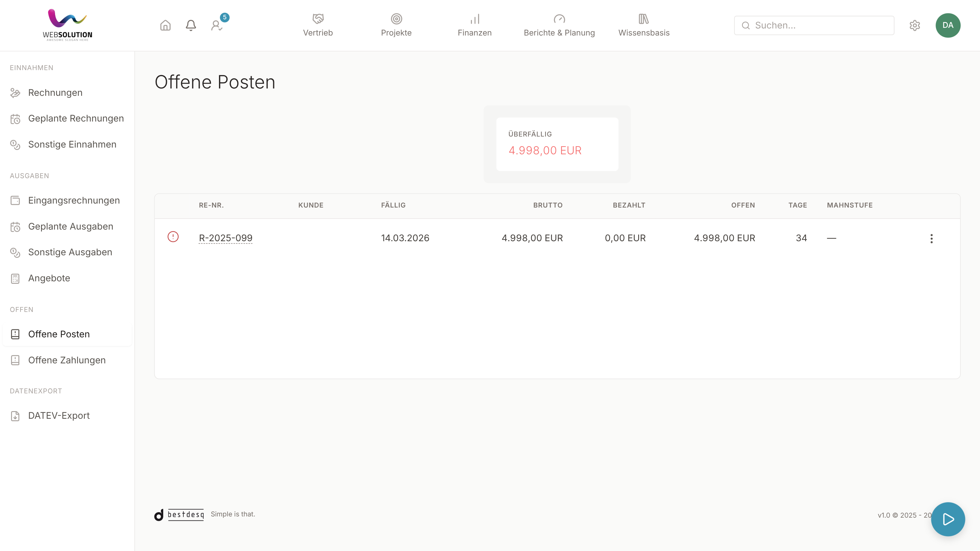Select Offene Posten in sidebar
The height and width of the screenshot is (551, 980).
(x=67, y=334)
